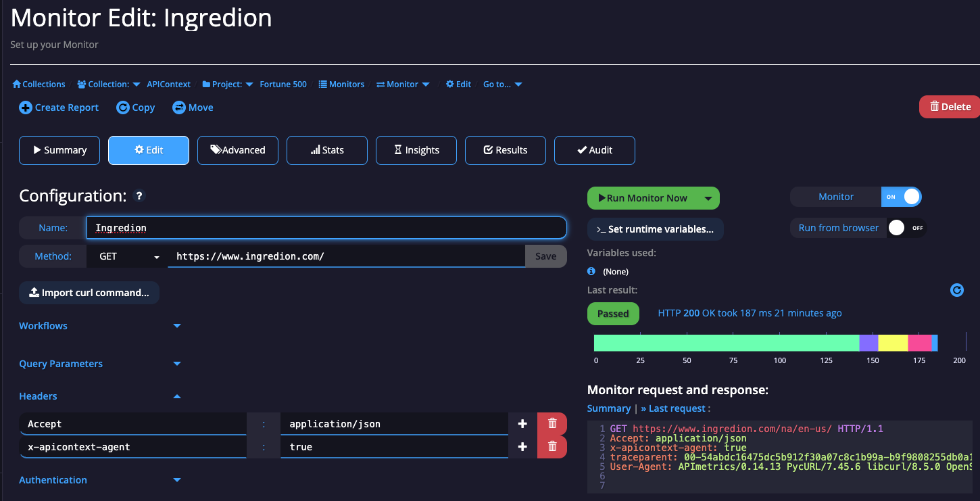Image resolution: width=980 pixels, height=501 pixels.
Task: Click the Import curl command upload icon
Action: pyautogui.click(x=34, y=292)
